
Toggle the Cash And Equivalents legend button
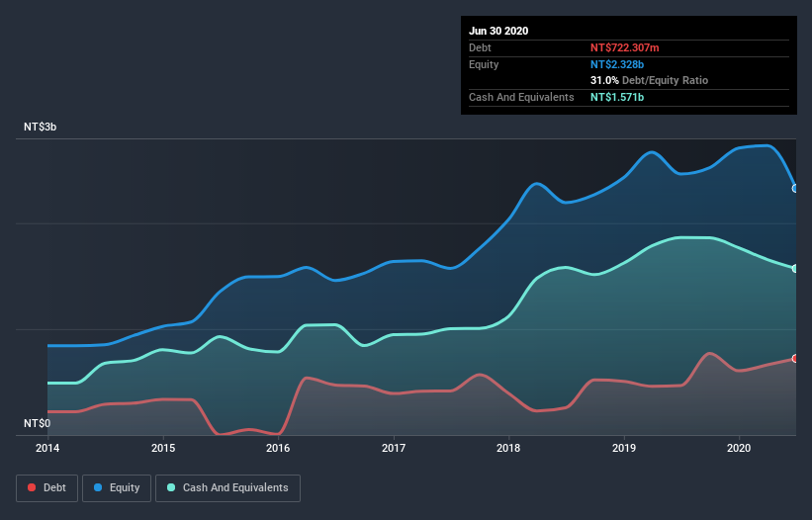[x=227, y=488]
